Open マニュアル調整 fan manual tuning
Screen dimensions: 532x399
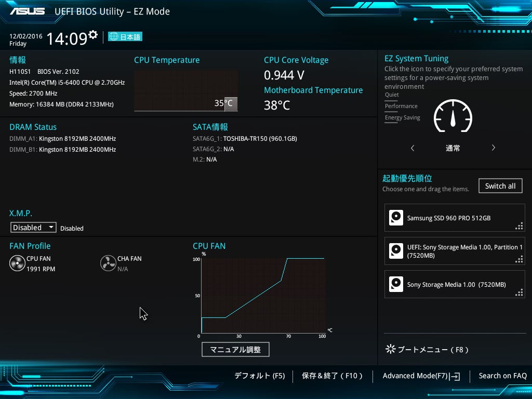click(x=235, y=350)
